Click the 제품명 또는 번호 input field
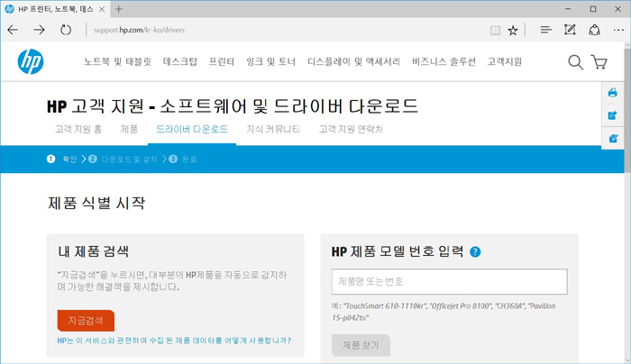Image resolution: width=631 pixels, height=364 pixels. tap(450, 281)
